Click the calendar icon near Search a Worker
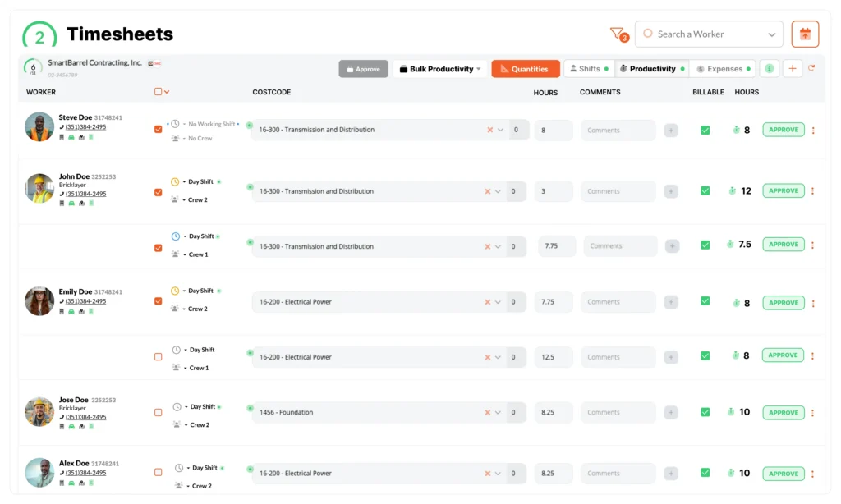The height and width of the screenshot is (504, 841). point(805,34)
